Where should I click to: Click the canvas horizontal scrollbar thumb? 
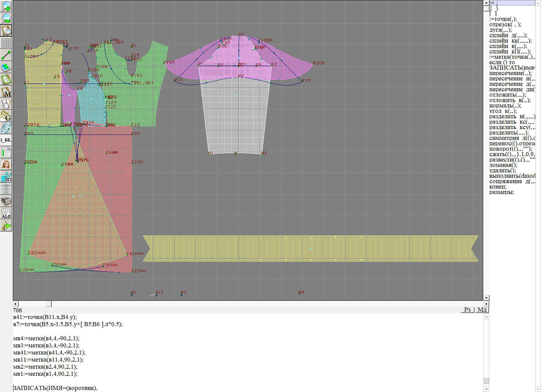(49, 304)
